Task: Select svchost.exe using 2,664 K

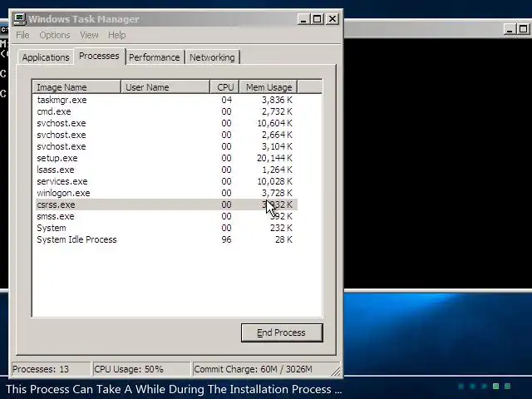Action: pyautogui.click(x=166, y=135)
